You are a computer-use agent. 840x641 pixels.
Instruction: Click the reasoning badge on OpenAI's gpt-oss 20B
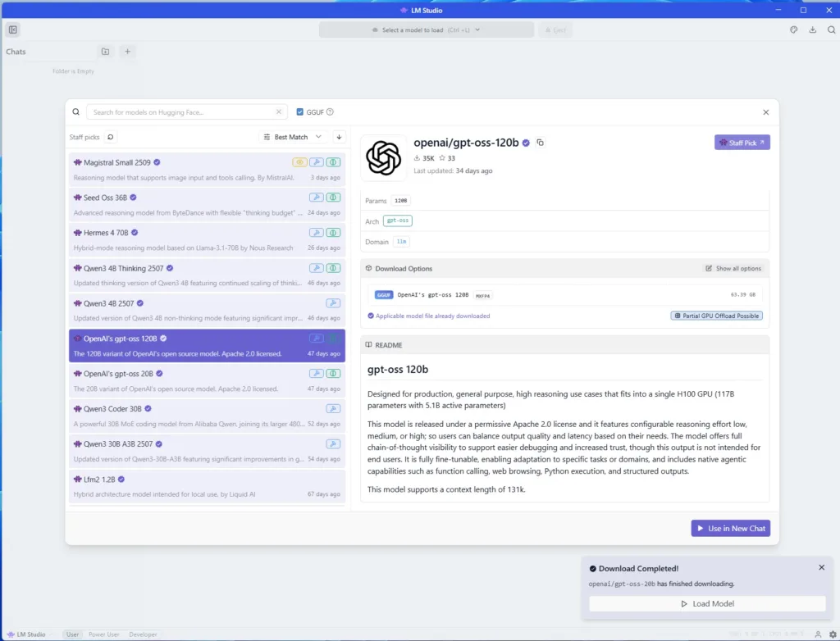[x=333, y=373]
